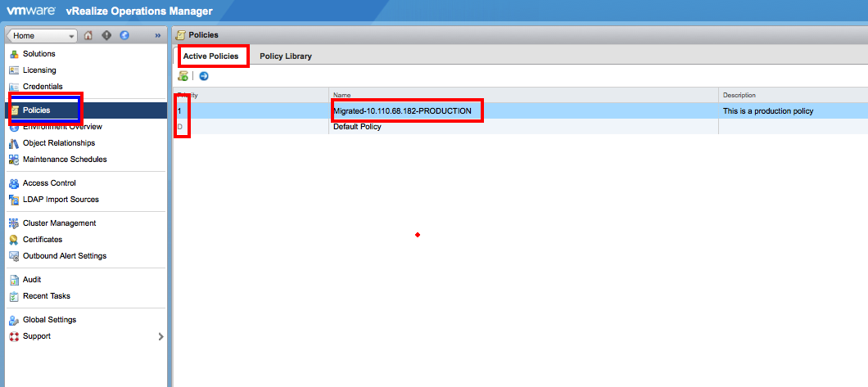Open LDAP Import Sources page
This screenshot has width=868, height=387.
61,200
